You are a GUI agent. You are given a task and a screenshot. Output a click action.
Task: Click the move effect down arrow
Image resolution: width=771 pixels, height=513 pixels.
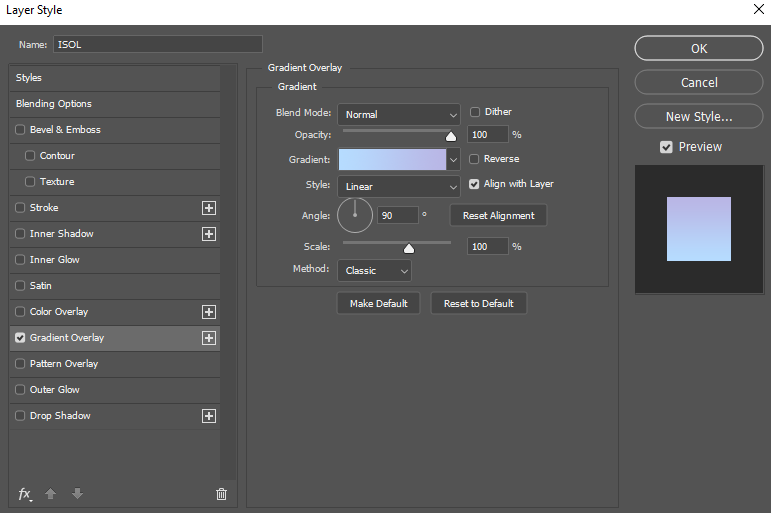tap(77, 493)
